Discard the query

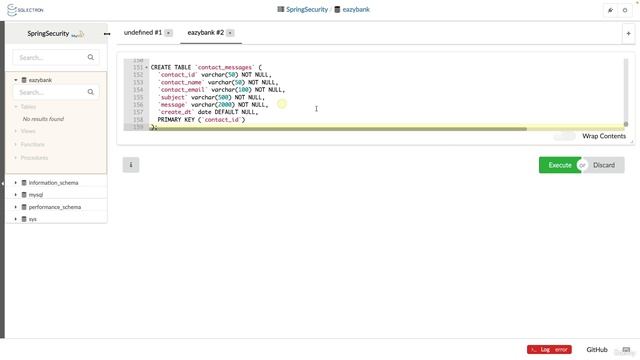[604, 165]
